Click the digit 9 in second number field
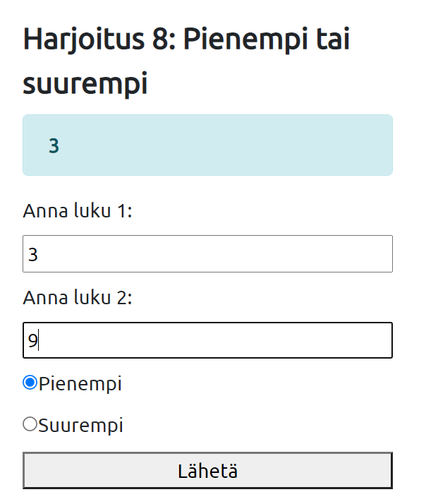Viewport: 426px width, 504px height. (x=32, y=342)
